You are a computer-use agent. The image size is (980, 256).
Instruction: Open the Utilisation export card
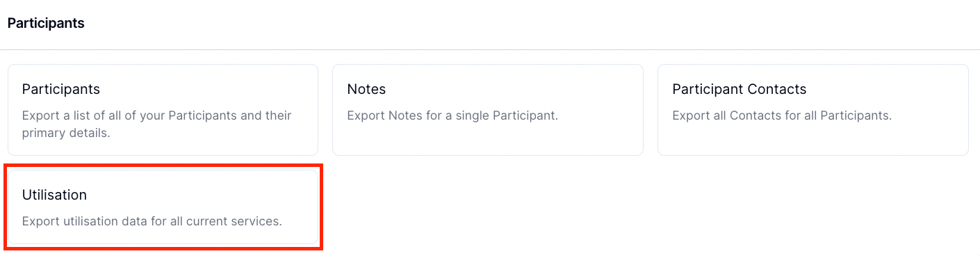coord(163,207)
